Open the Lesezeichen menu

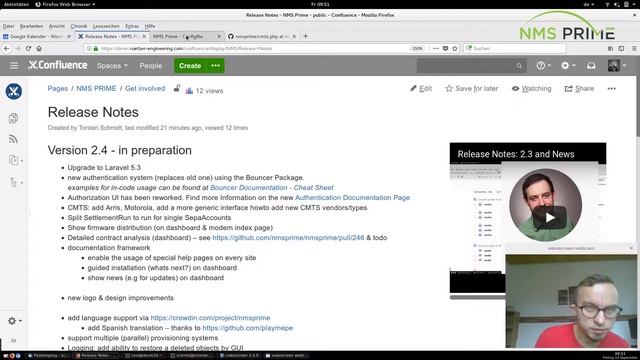point(106,26)
